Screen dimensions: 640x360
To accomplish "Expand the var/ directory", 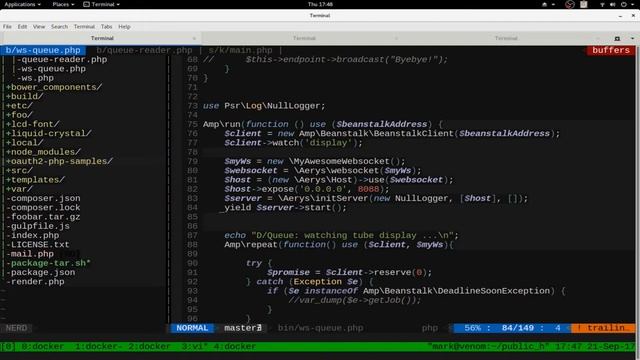I will pos(19,189).
